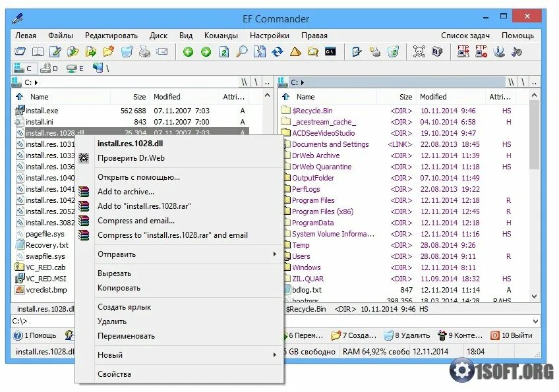
Task: Click the new folder with star icon
Action: [x=108, y=52]
